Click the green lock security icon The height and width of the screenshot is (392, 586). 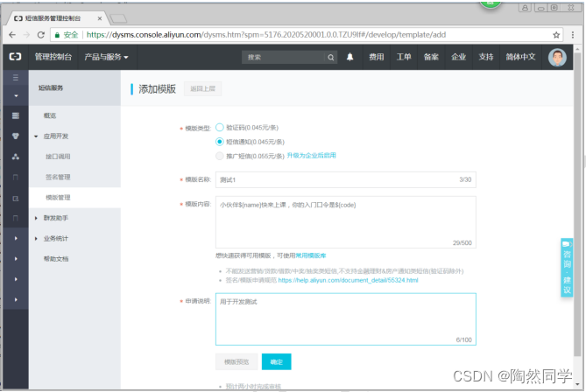(57, 35)
